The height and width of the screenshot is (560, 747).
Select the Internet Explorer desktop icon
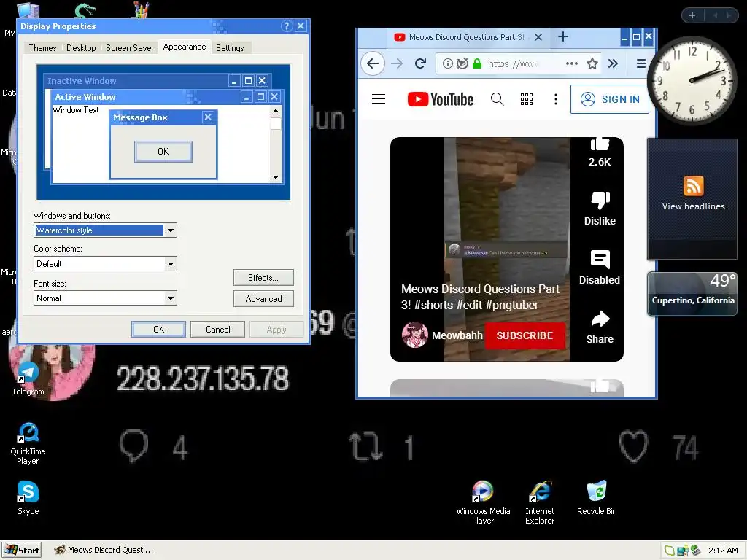(x=540, y=503)
